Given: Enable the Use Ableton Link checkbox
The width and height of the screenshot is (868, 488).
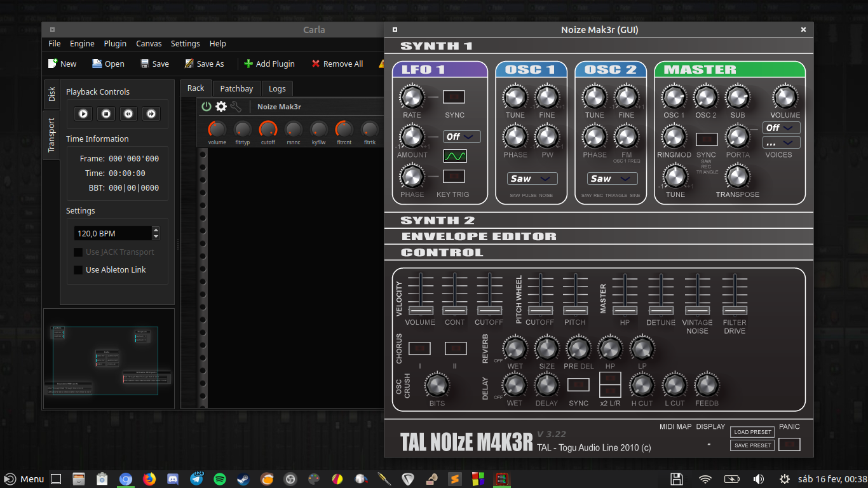Looking at the screenshot, I should coord(77,269).
